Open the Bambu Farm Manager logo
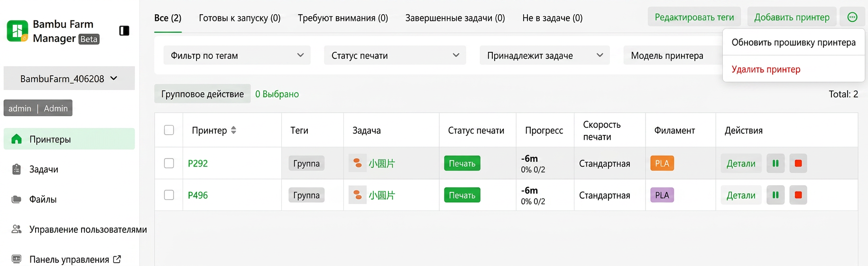The height and width of the screenshot is (266, 868). coord(18,31)
